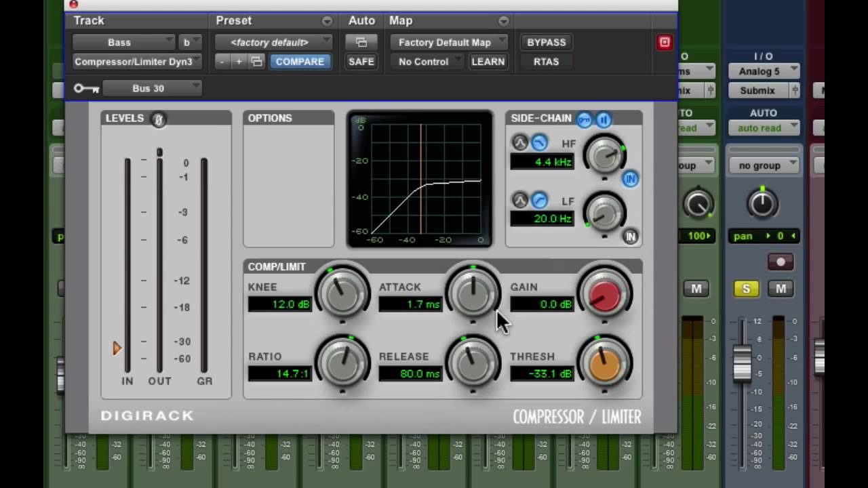This screenshot has height=488, width=868.
Task: Click the LF frequency field 20.0 Hz
Action: (x=542, y=219)
